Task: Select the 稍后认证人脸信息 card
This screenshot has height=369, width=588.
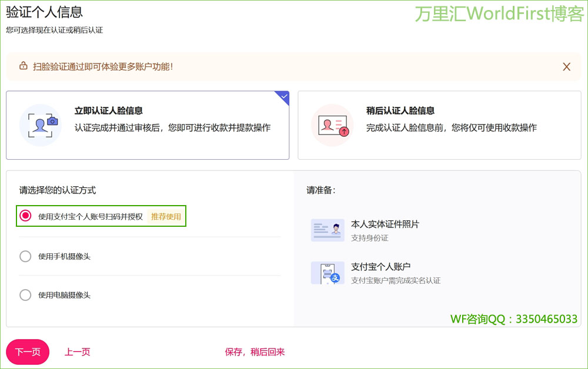Action: click(x=439, y=125)
